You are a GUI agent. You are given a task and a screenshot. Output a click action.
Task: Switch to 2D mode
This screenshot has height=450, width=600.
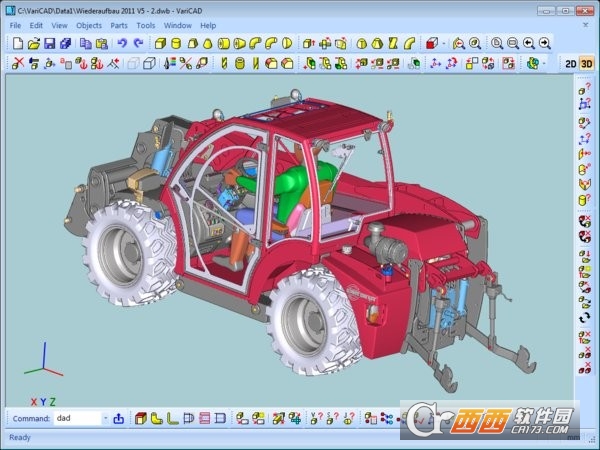click(571, 64)
